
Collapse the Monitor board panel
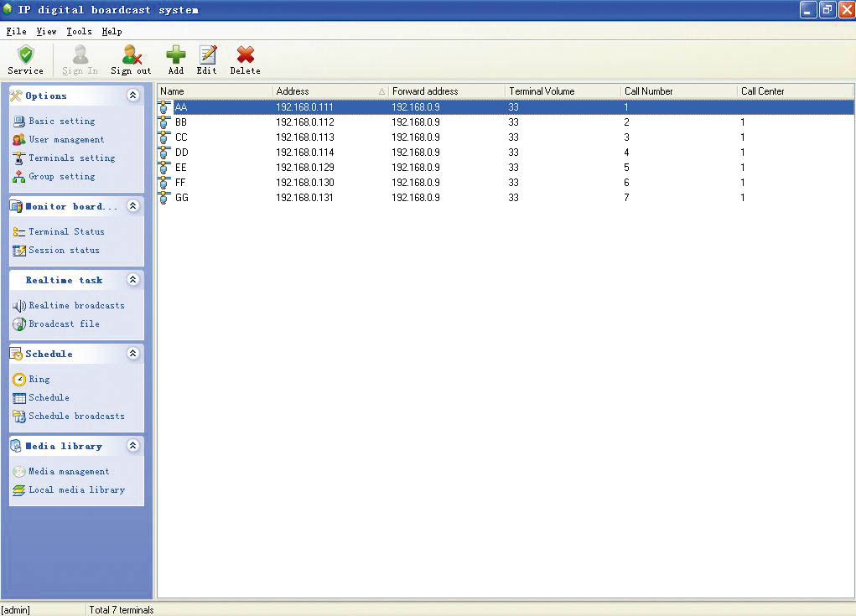(132, 206)
